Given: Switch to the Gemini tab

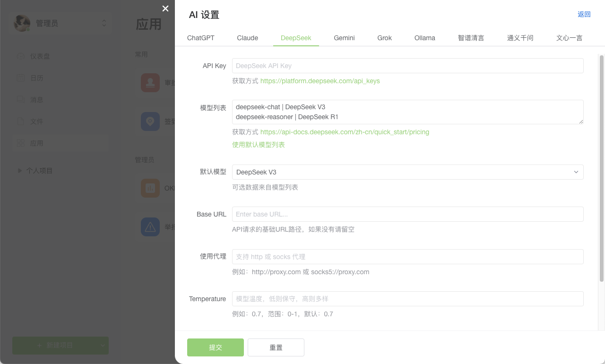Looking at the screenshot, I should point(344,38).
